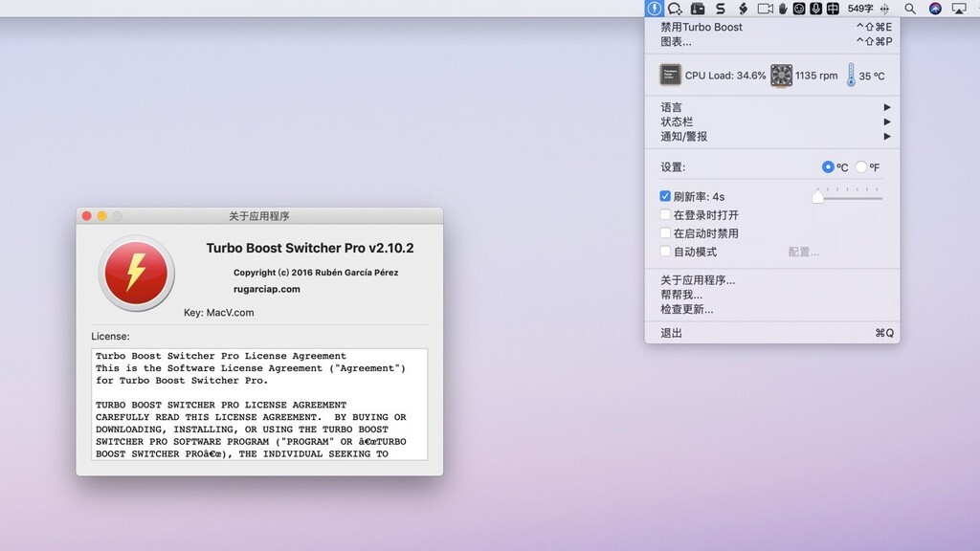Click the Bluetooth icon in the menu bar
980x551 pixels.
[x=884, y=9]
